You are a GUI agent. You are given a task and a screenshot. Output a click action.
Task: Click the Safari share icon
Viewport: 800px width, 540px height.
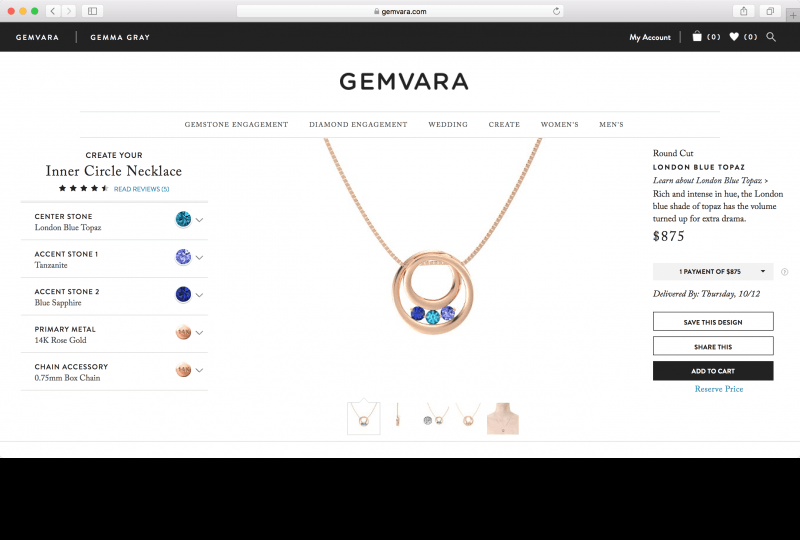744,11
